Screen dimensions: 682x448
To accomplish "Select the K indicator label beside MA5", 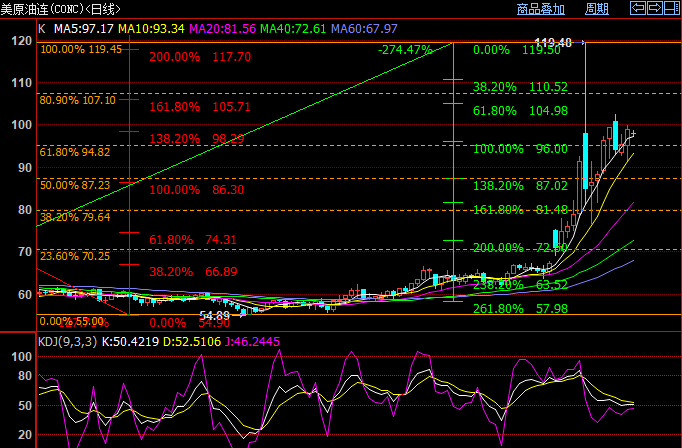I will [41, 28].
